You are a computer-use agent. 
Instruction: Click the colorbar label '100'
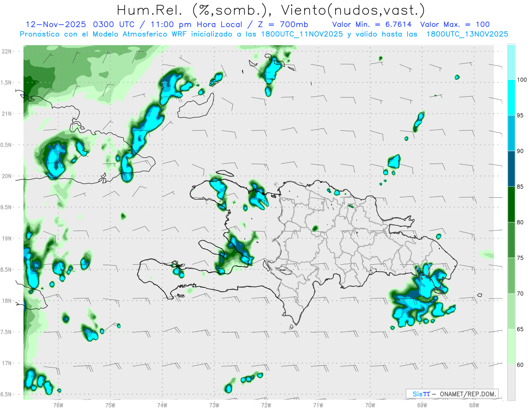coord(522,80)
